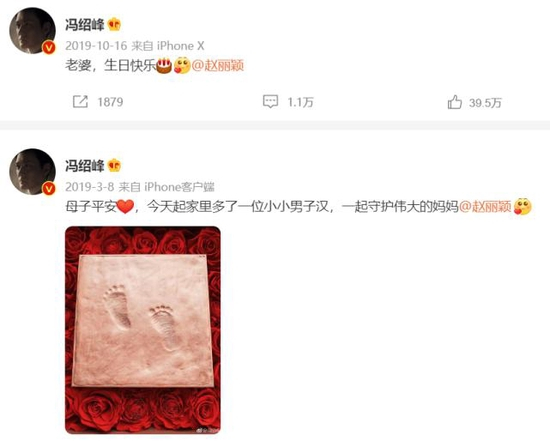Viewport: 550px width, 441px height.
Task: Click verified V badge on top avatar
Action: pos(49,47)
